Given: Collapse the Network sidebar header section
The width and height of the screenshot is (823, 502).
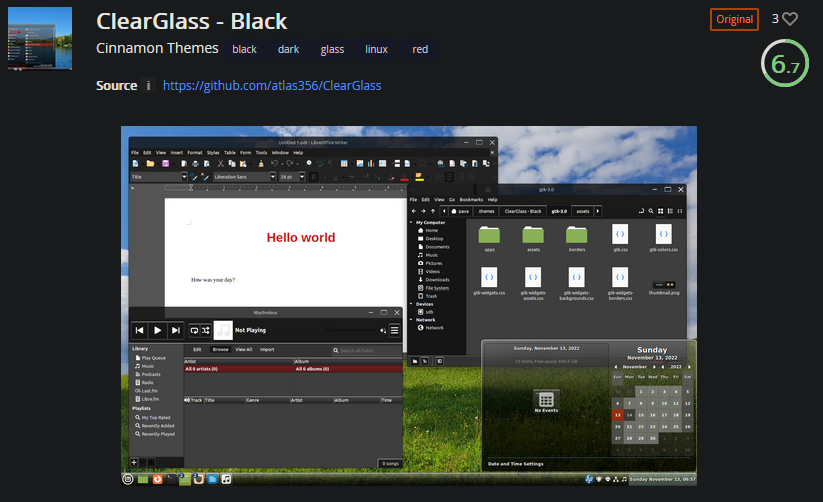Looking at the screenshot, I should pos(411,320).
